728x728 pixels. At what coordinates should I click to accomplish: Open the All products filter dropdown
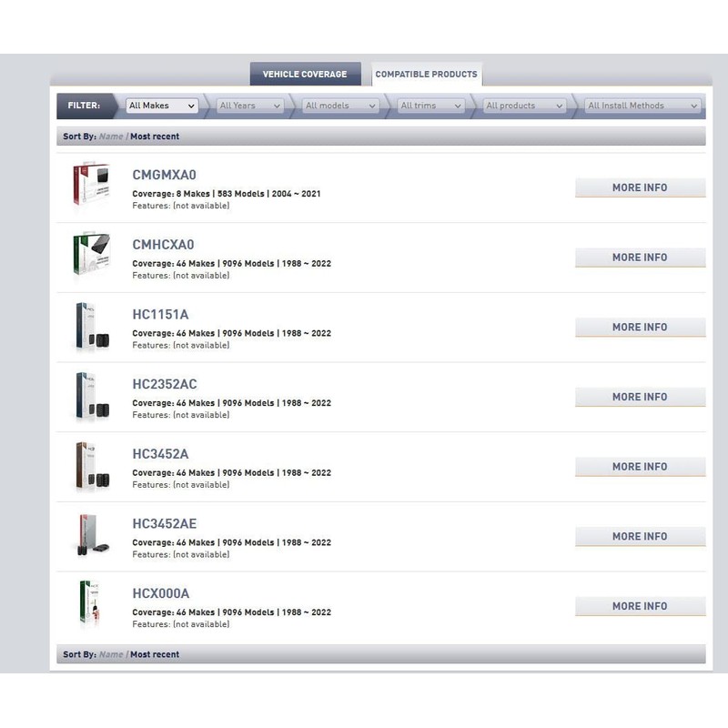[x=525, y=106]
